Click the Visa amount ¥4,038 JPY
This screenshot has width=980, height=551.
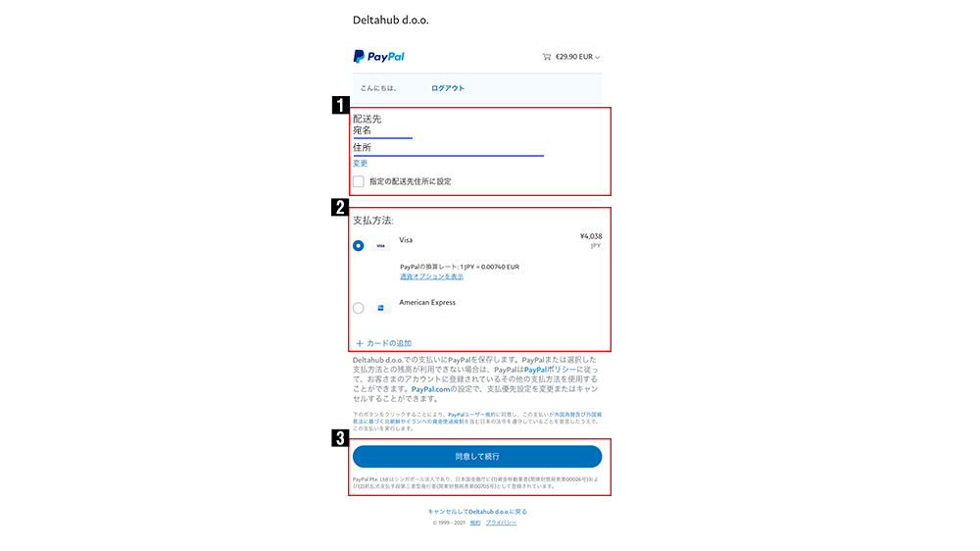591,241
